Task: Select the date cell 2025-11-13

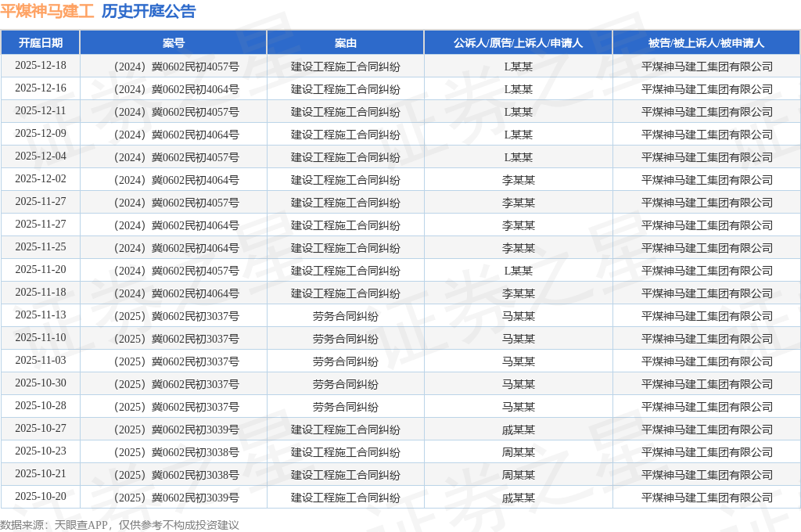Action: click(x=41, y=315)
